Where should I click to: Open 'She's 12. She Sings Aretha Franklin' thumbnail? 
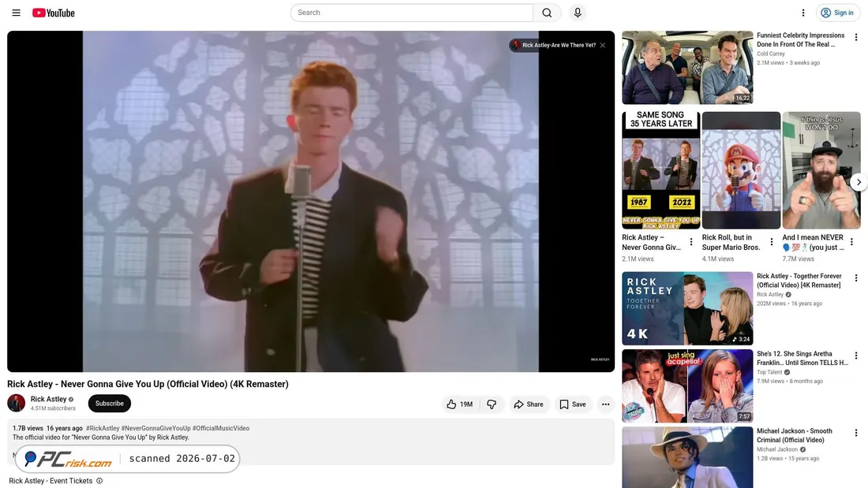pyautogui.click(x=687, y=386)
